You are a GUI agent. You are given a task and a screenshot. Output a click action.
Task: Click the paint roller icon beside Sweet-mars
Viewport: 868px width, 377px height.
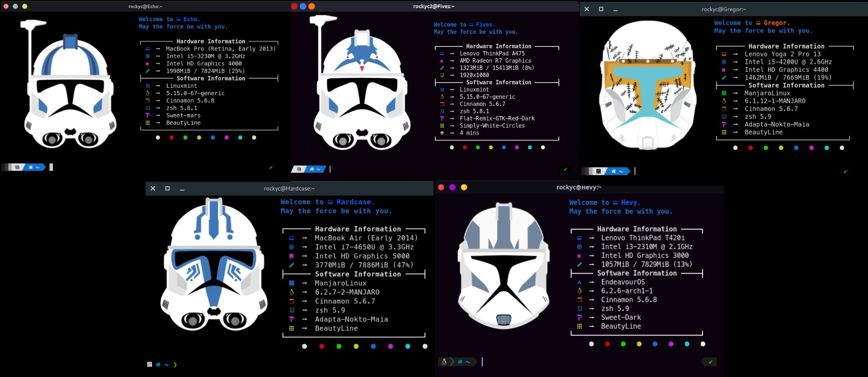click(x=147, y=116)
